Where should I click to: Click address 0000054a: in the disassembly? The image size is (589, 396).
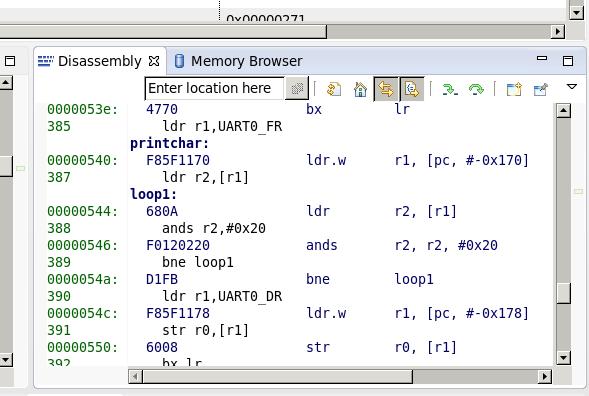pyautogui.click(x=83, y=279)
